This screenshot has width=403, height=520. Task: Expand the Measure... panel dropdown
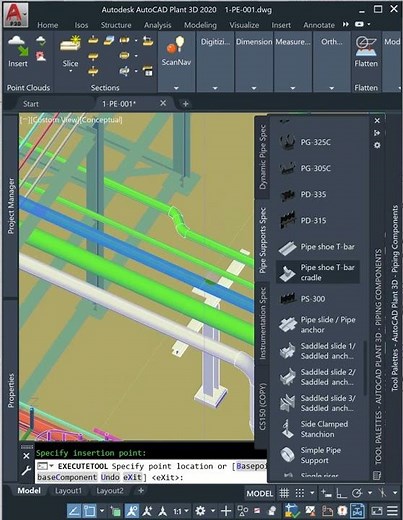pos(293,88)
